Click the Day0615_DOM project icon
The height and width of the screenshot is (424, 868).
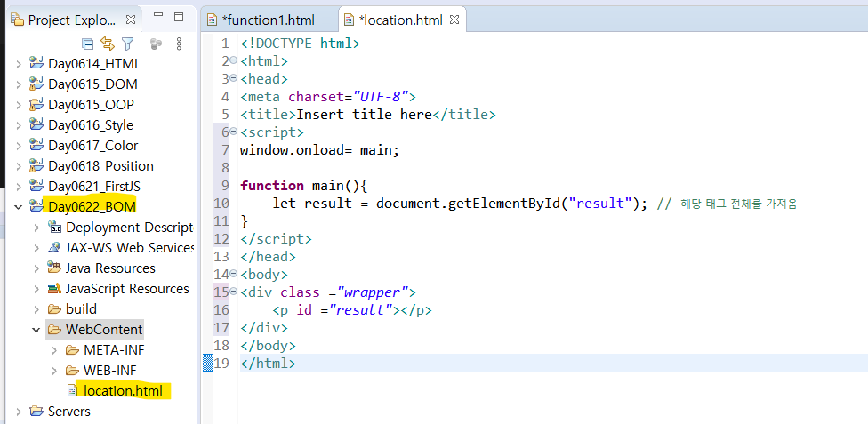[x=36, y=84]
